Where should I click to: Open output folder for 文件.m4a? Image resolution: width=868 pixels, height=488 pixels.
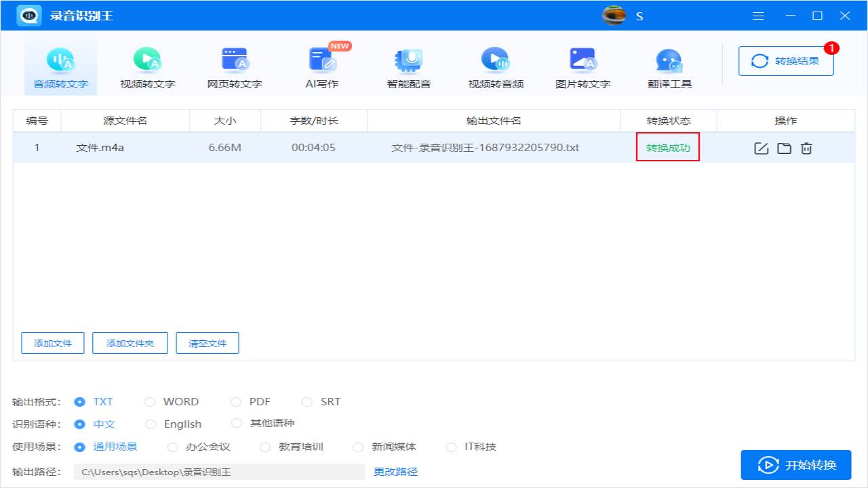[784, 147]
